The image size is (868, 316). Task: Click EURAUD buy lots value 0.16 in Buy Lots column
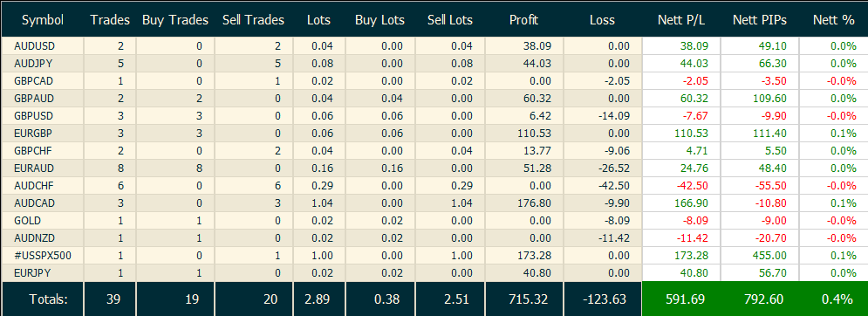point(392,168)
